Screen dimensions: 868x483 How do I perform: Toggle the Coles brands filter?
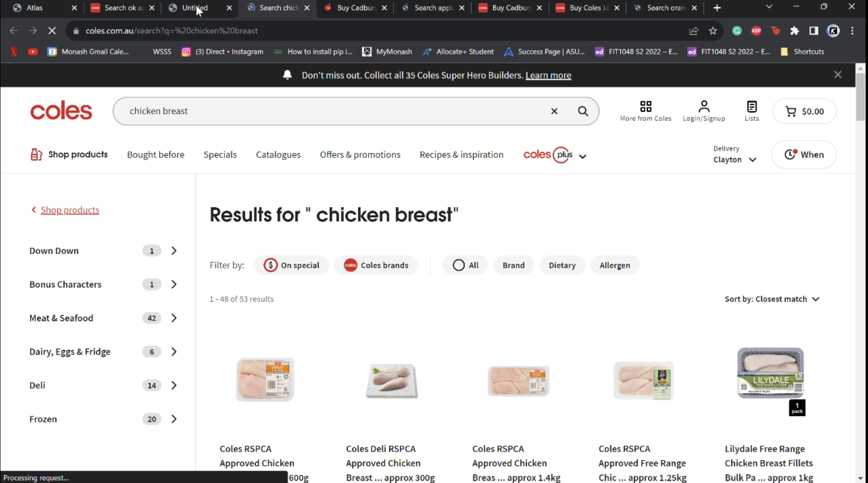pos(376,265)
